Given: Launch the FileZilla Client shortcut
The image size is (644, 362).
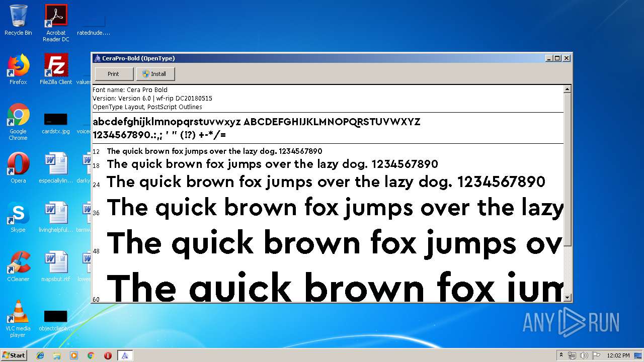Looking at the screenshot, I should 56,69.
